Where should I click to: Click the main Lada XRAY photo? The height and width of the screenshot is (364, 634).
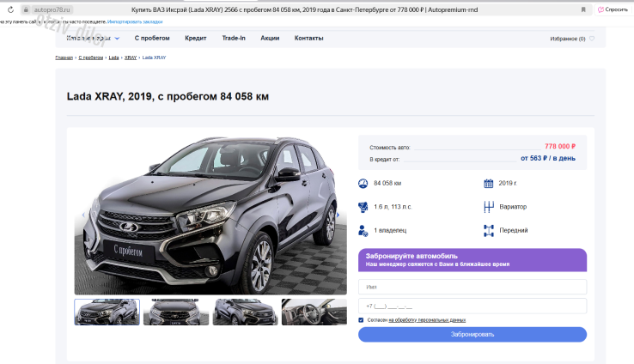(210, 215)
